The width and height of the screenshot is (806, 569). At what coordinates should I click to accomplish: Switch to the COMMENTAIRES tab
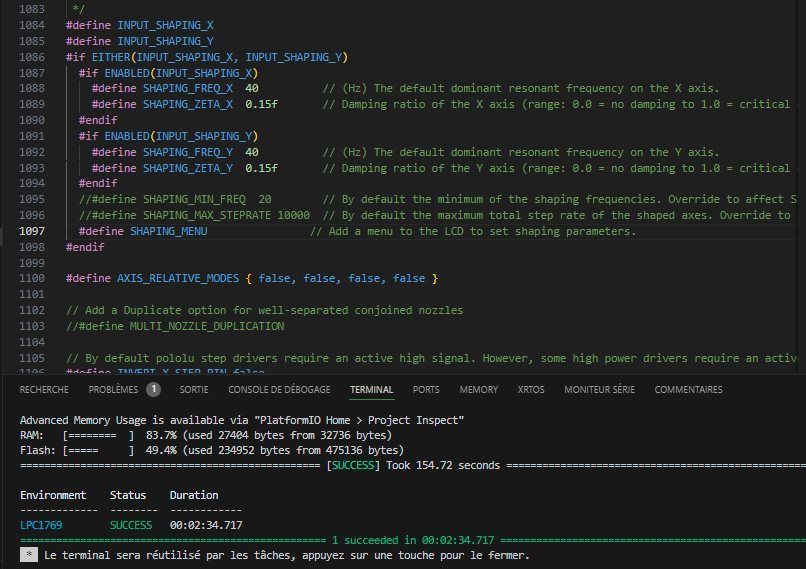[688, 390]
